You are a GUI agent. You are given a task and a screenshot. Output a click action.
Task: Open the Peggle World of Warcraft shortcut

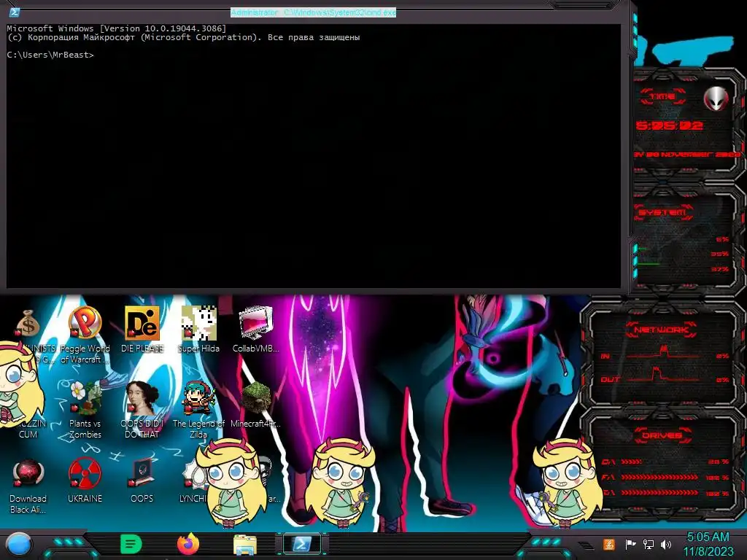85,334
